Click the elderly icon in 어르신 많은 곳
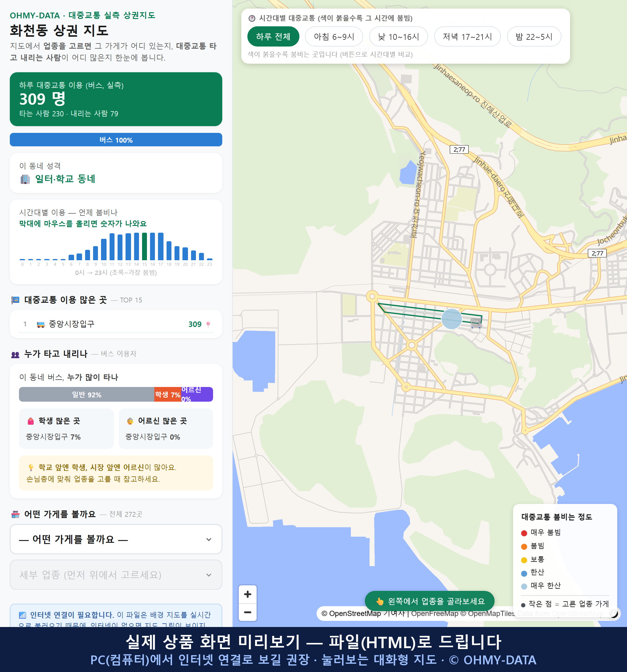 pyautogui.click(x=130, y=421)
